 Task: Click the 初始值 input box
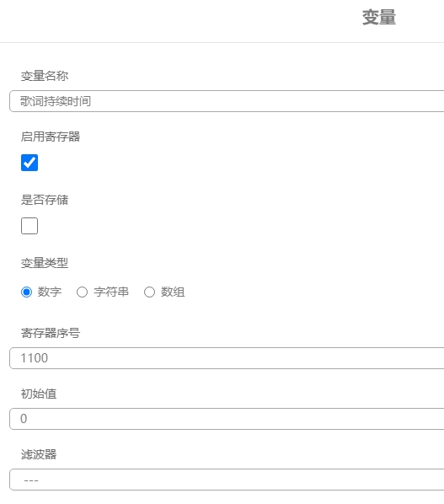227,419
